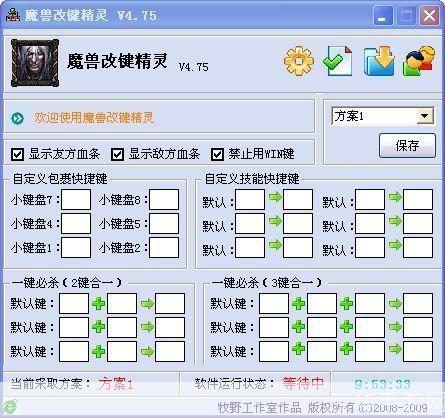Minimize the window from the title bar

pyautogui.click(x=383, y=16)
